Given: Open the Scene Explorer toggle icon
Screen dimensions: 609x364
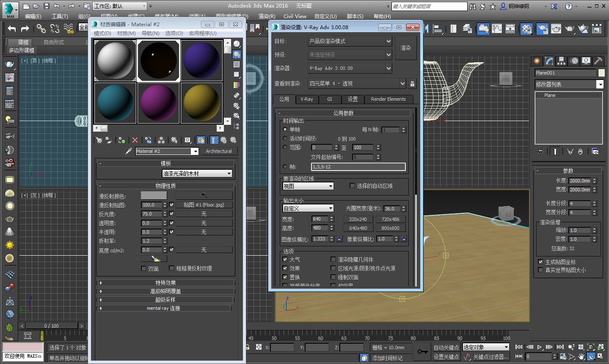Looking at the screenshot, I should [x=453, y=29].
